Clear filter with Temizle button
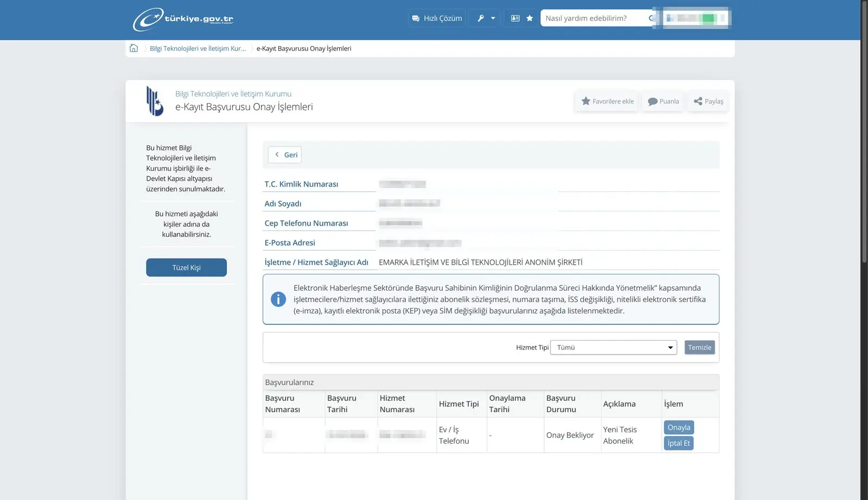 (700, 348)
